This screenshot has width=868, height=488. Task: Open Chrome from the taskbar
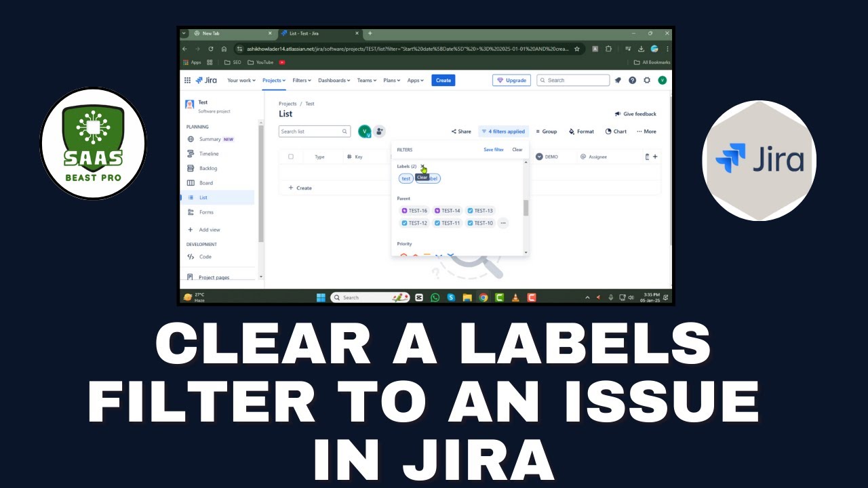coord(484,298)
